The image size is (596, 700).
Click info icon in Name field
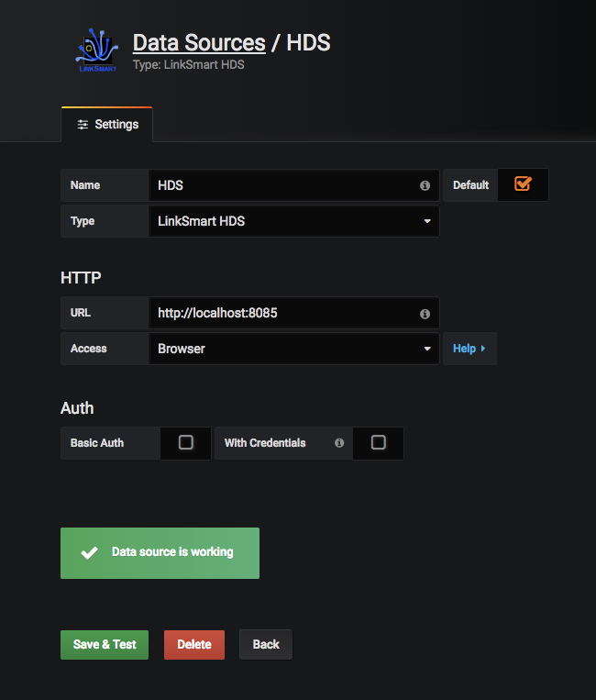[x=425, y=185]
